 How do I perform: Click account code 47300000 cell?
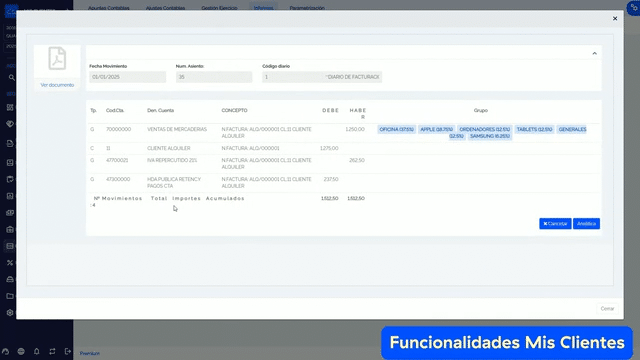pyautogui.click(x=118, y=179)
